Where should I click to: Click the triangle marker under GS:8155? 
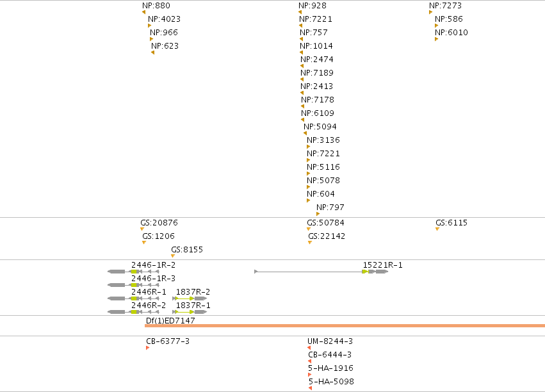click(x=173, y=256)
